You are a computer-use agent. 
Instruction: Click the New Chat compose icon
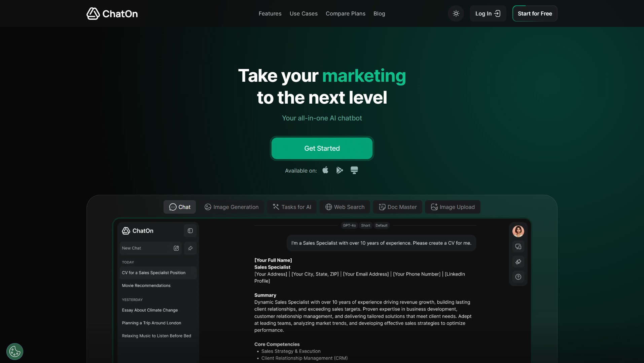pyautogui.click(x=176, y=248)
